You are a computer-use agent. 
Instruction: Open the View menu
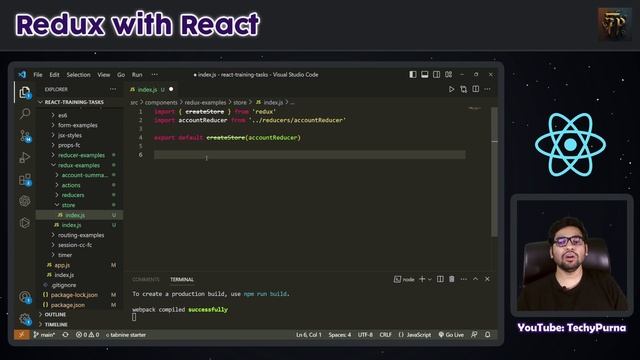point(104,75)
